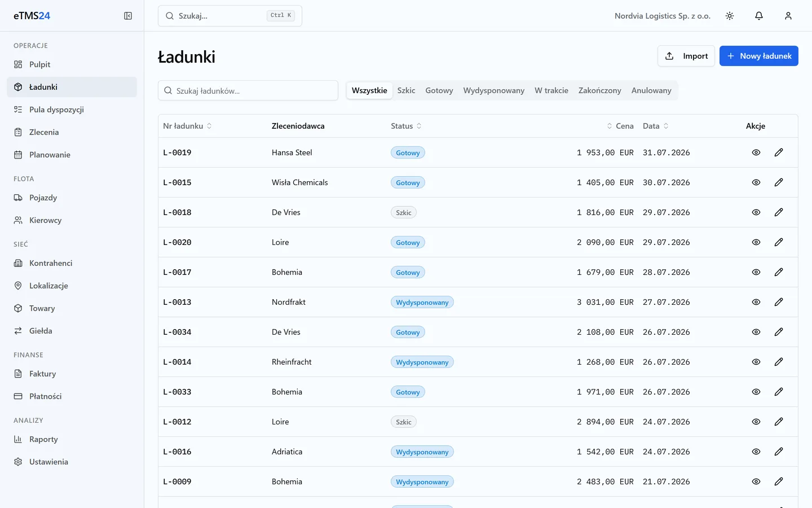The image size is (812, 508).
Task: Click Rheinfracht client cell
Action: [x=292, y=362]
